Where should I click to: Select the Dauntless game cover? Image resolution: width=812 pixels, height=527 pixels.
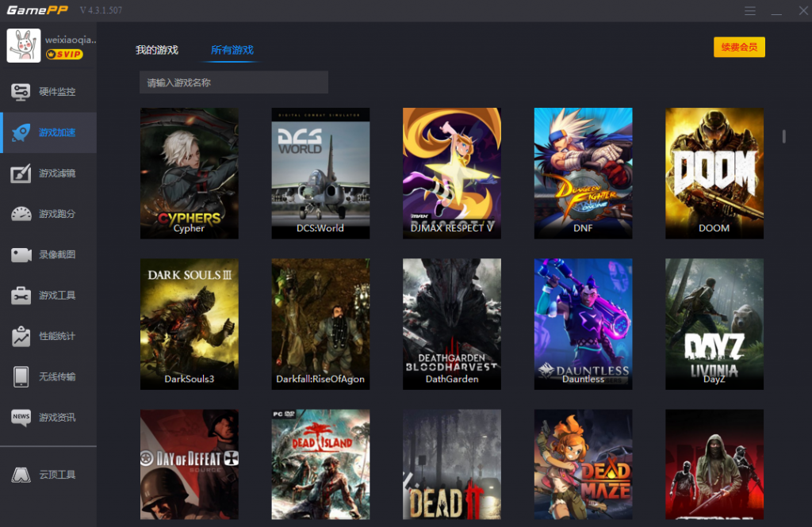tap(583, 324)
